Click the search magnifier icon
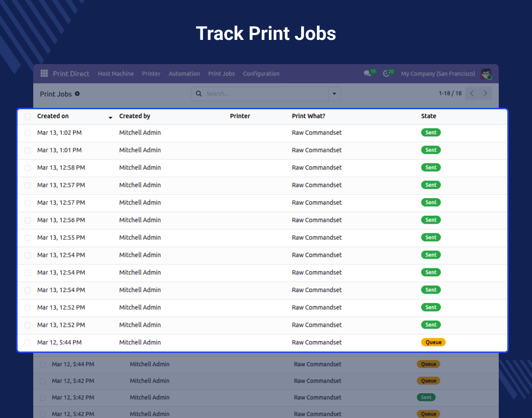Screen dimensions: 532x418 click(x=199, y=94)
